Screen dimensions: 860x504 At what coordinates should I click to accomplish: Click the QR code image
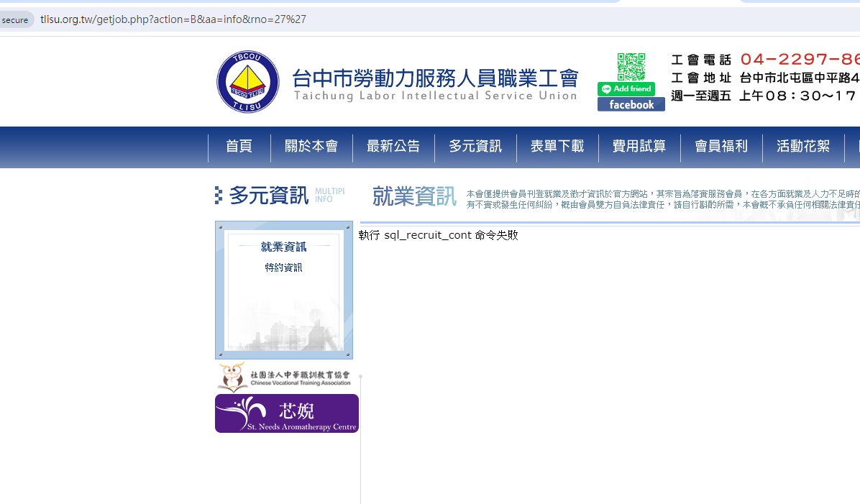[631, 67]
